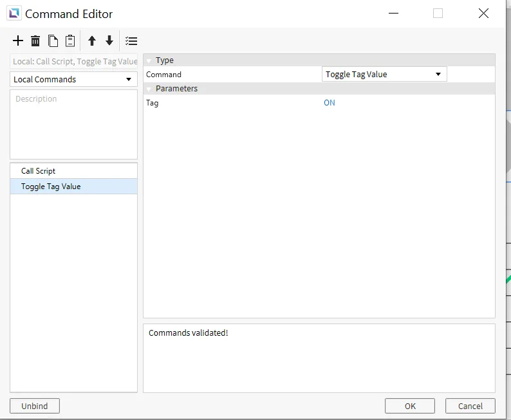Screen dimensions: 511x420
Task: Collapse the Type section
Action: point(149,60)
